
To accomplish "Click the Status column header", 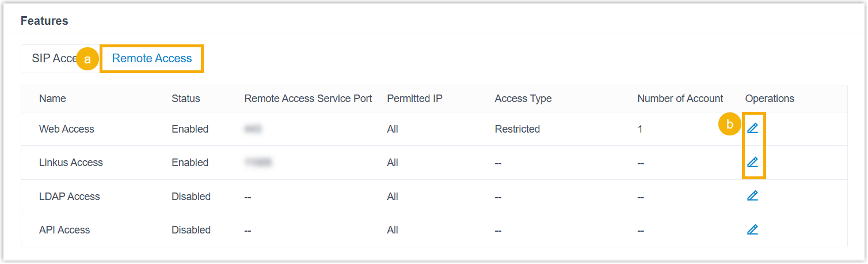I will pyautogui.click(x=186, y=99).
